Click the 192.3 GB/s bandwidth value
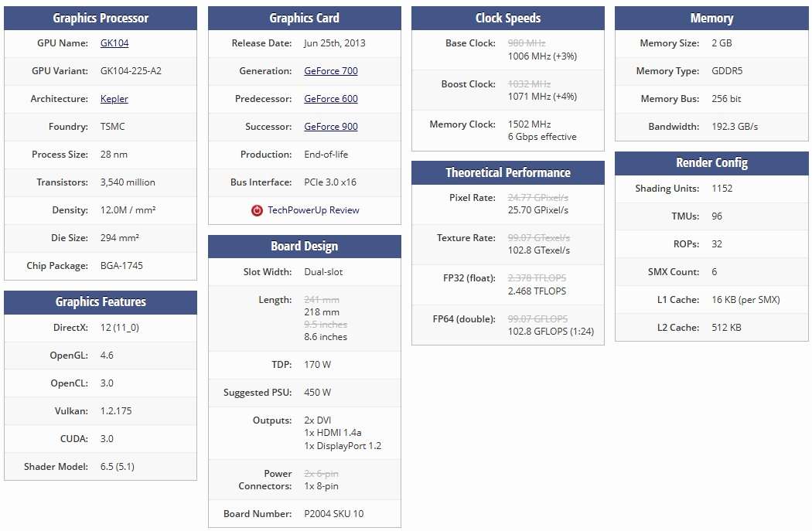The width and height of the screenshot is (812, 531). coord(736,127)
